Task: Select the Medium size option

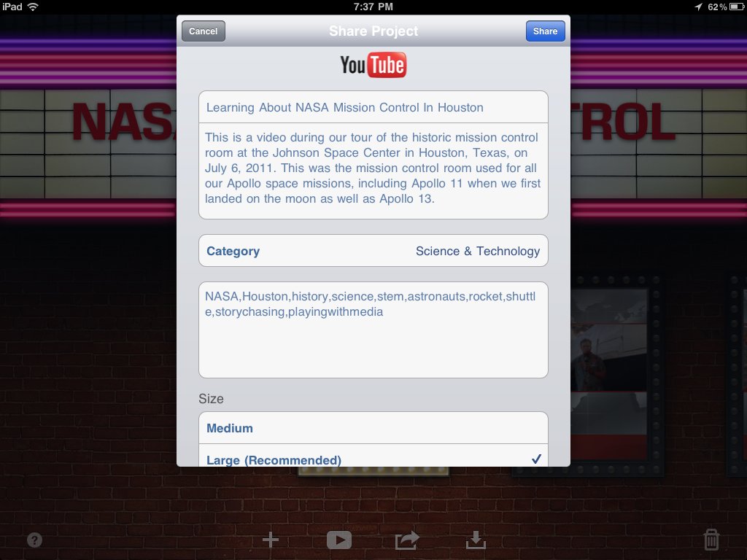Action: point(373,428)
